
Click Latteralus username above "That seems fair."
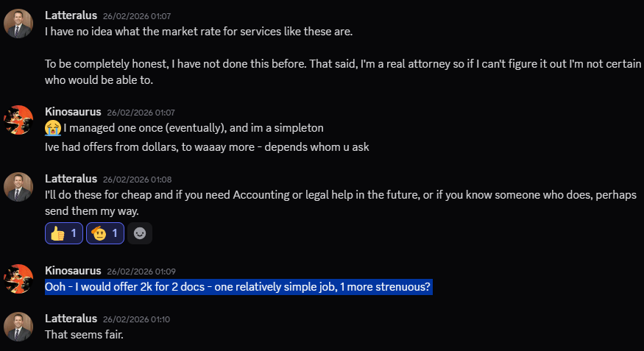tap(71, 318)
